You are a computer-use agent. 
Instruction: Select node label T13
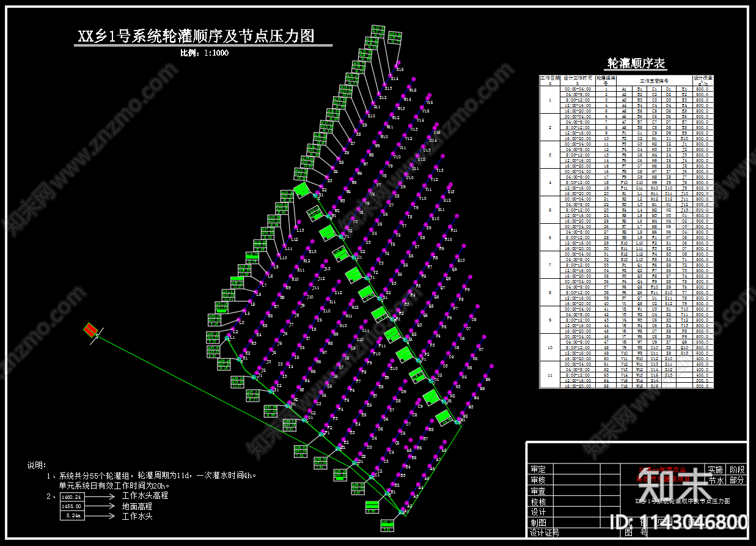440,170
